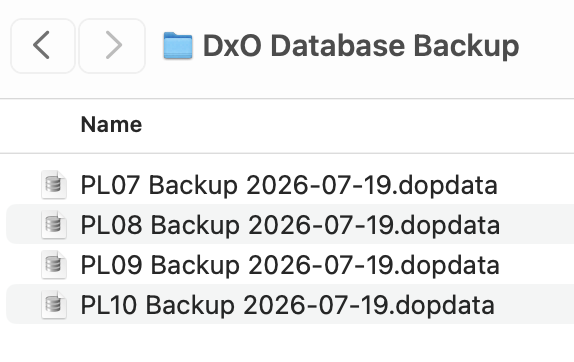Click the .dopdata extension of the PL10 file

[x=443, y=305]
